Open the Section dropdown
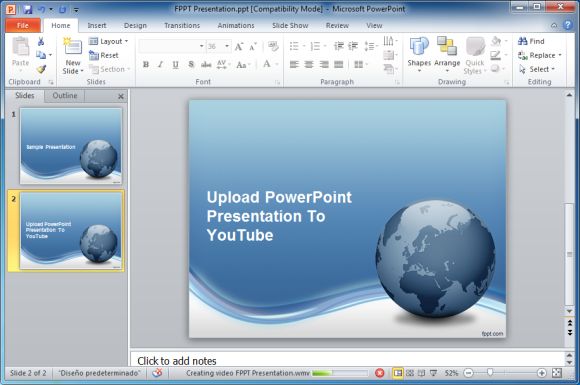 click(x=110, y=69)
